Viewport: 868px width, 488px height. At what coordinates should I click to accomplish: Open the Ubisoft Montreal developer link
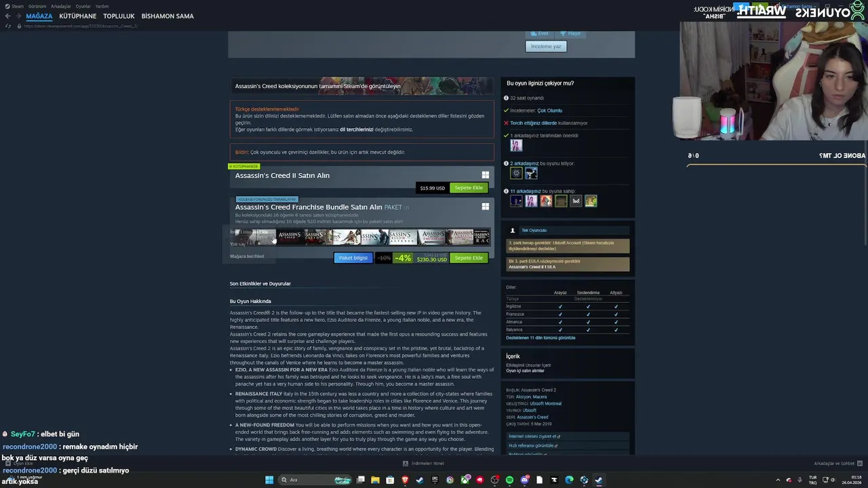pyautogui.click(x=545, y=403)
